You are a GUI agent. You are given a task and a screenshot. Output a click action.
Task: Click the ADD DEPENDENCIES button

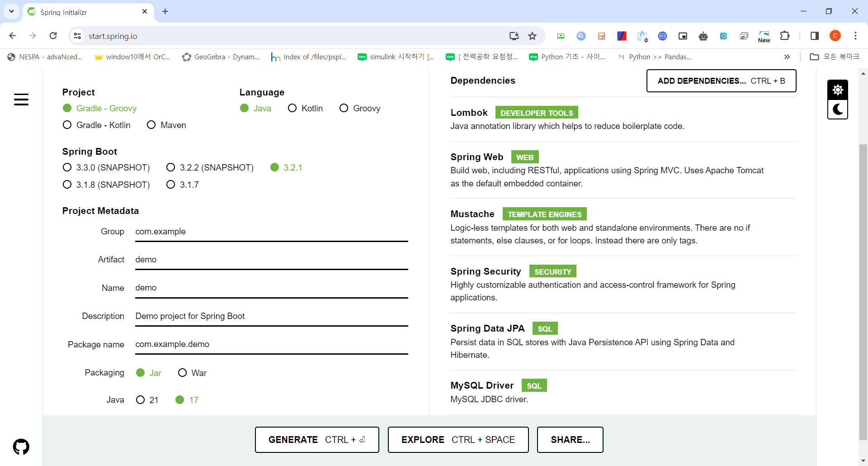coord(721,81)
